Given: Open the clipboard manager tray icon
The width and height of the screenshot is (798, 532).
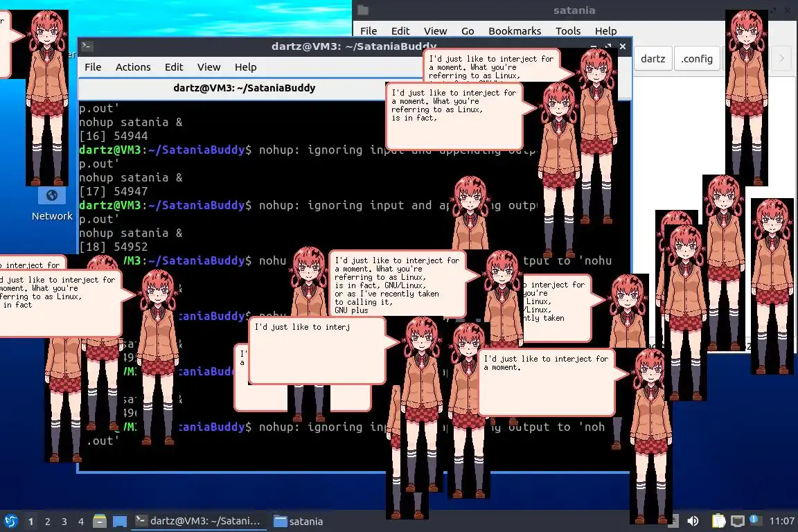Looking at the screenshot, I should click(718, 521).
